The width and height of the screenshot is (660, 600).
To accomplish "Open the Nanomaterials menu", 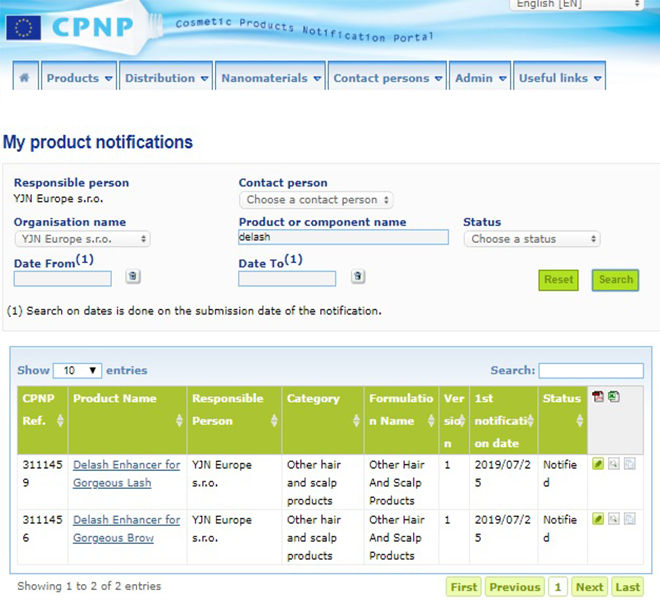I will (x=271, y=77).
